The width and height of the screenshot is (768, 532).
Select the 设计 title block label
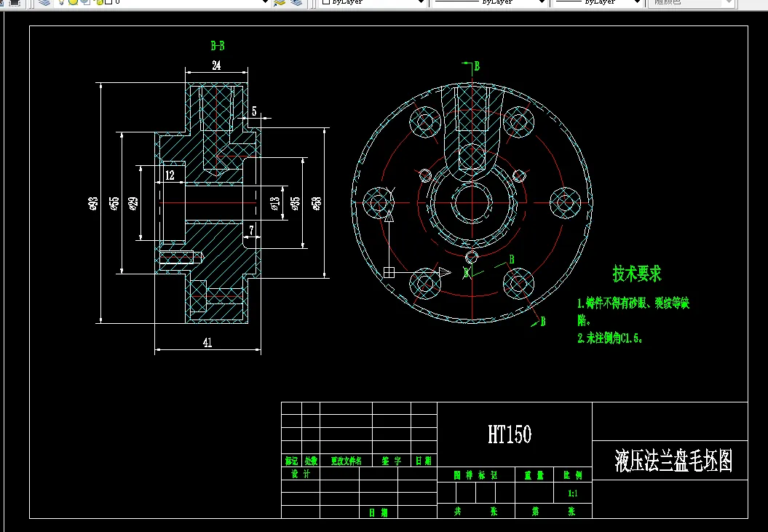301,474
